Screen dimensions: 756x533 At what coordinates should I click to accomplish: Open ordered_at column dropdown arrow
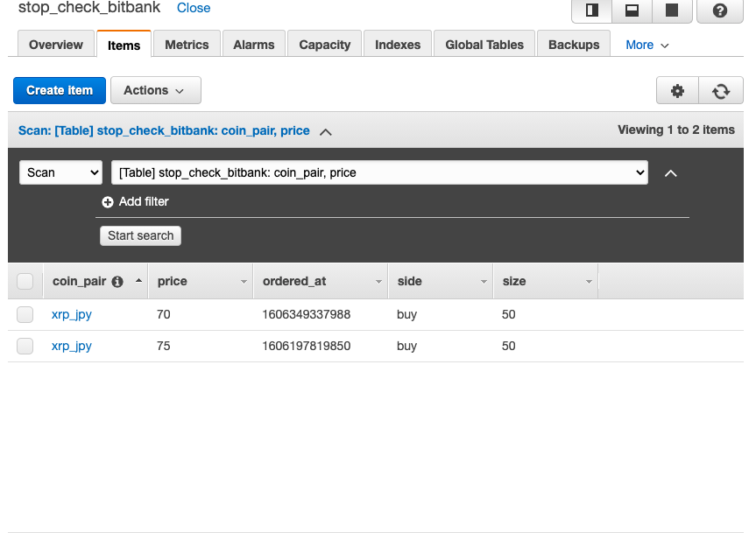coord(378,282)
